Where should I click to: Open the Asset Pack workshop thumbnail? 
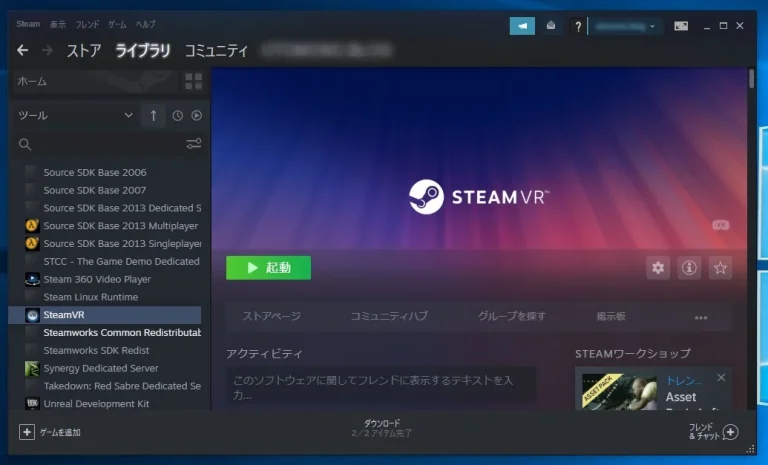click(x=619, y=392)
